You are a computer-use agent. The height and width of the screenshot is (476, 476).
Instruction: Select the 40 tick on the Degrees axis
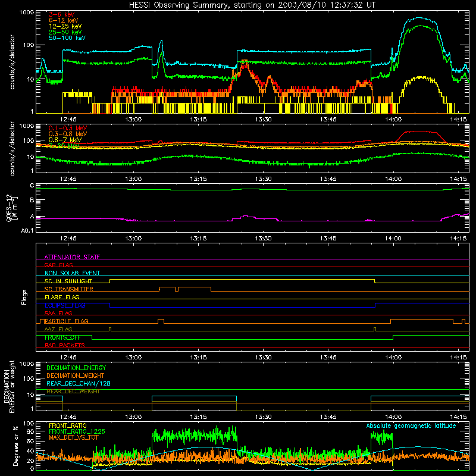30,451
